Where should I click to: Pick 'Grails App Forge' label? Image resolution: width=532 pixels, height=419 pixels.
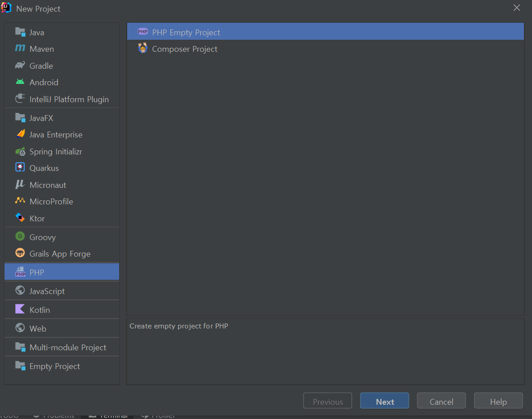tap(60, 254)
